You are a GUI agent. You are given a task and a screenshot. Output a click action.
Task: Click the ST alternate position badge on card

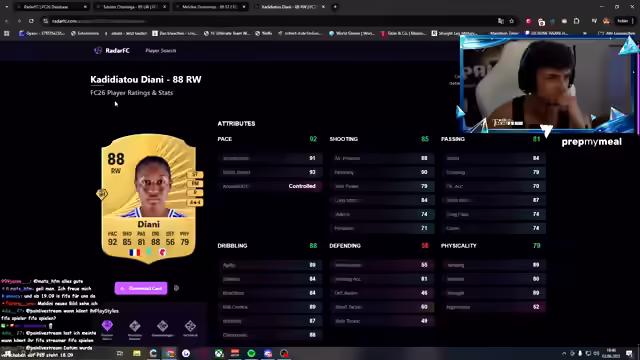(195, 174)
